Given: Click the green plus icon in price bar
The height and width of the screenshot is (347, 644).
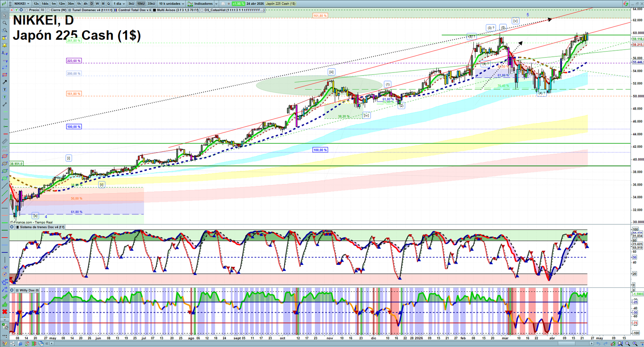Looking at the screenshot, I should [17, 10].
